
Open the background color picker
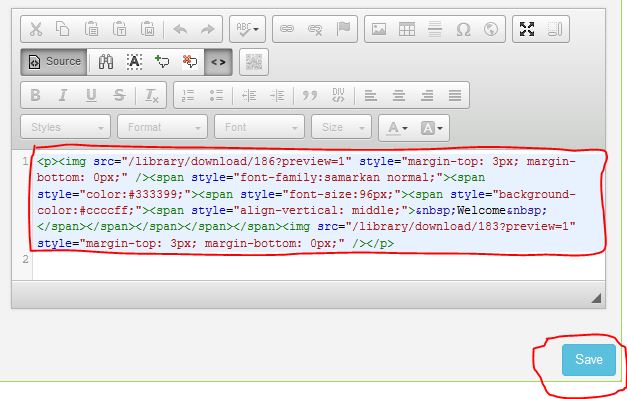[431, 128]
